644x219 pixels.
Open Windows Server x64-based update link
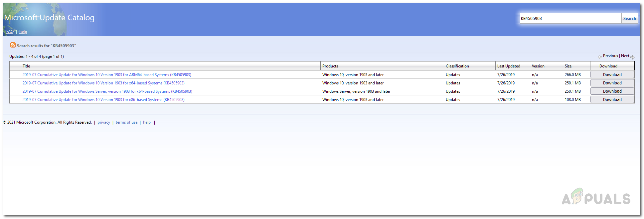(107, 91)
